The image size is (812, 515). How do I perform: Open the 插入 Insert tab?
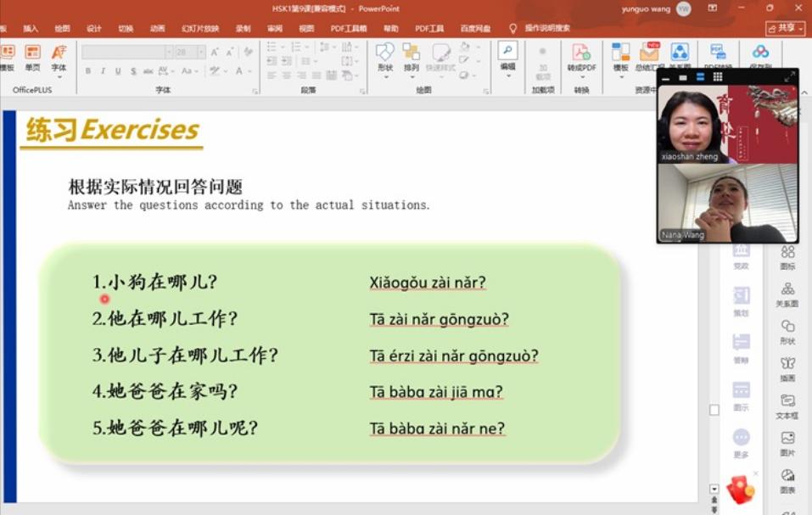(x=31, y=29)
